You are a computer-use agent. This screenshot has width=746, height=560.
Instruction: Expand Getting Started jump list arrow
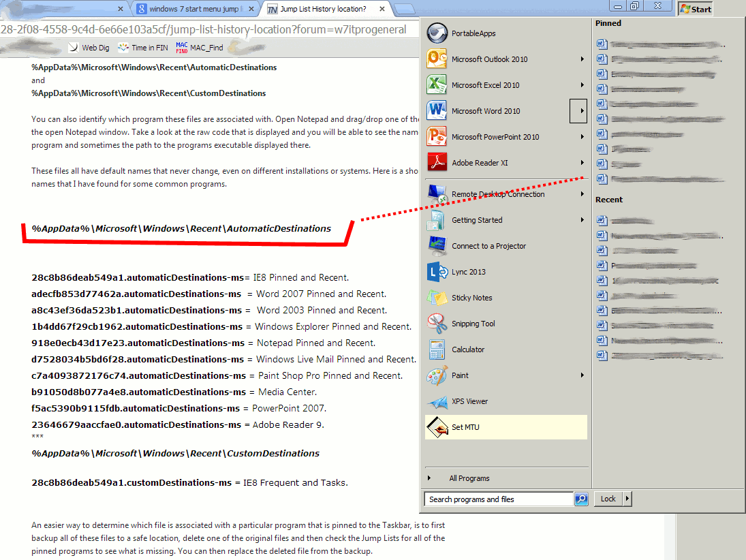pyautogui.click(x=582, y=220)
